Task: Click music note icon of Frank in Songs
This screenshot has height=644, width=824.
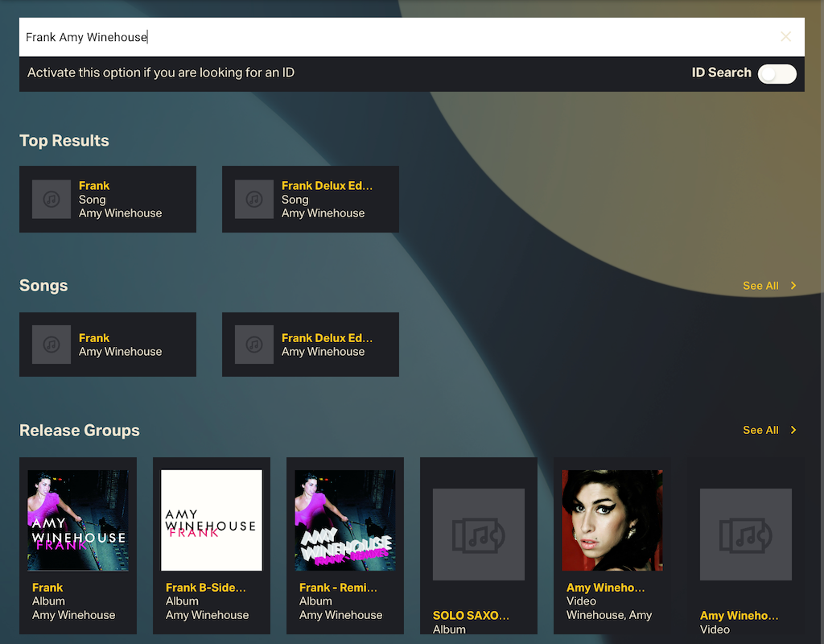Action: (51, 345)
